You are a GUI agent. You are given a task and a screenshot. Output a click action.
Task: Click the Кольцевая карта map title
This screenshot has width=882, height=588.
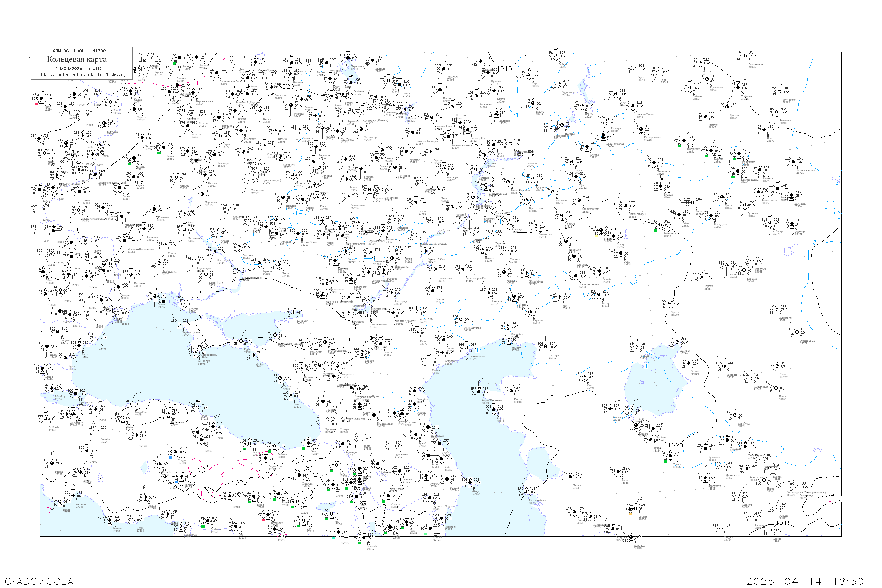click(77, 59)
